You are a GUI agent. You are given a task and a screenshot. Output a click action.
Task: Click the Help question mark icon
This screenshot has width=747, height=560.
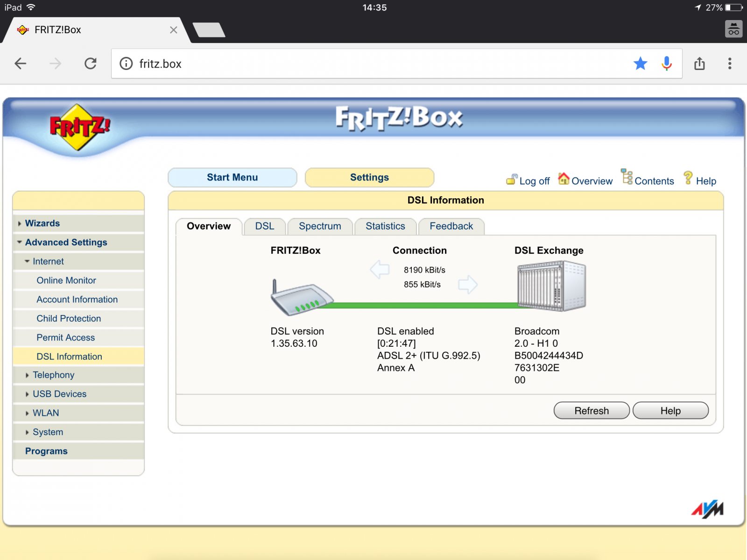pyautogui.click(x=688, y=178)
